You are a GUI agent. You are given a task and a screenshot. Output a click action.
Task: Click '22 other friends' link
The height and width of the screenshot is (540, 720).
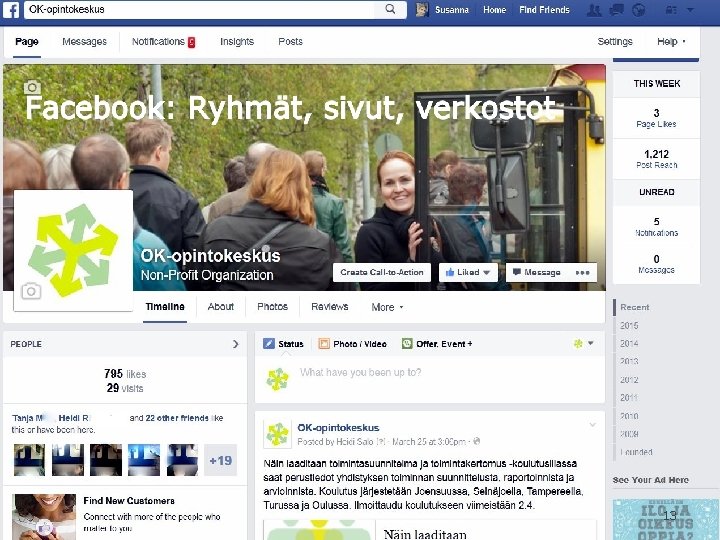pyautogui.click(x=177, y=418)
